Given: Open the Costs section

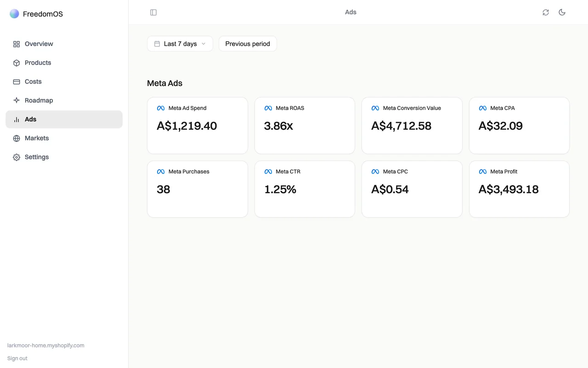Looking at the screenshot, I should coord(64,82).
